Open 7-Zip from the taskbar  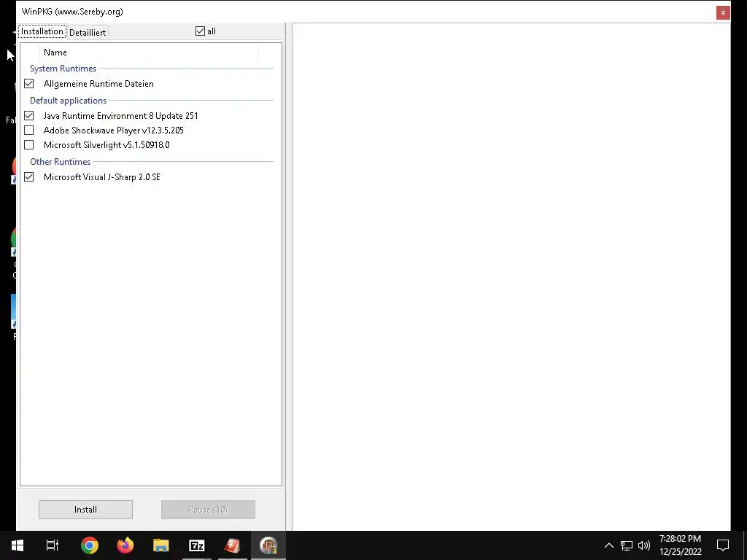pyautogui.click(x=197, y=545)
